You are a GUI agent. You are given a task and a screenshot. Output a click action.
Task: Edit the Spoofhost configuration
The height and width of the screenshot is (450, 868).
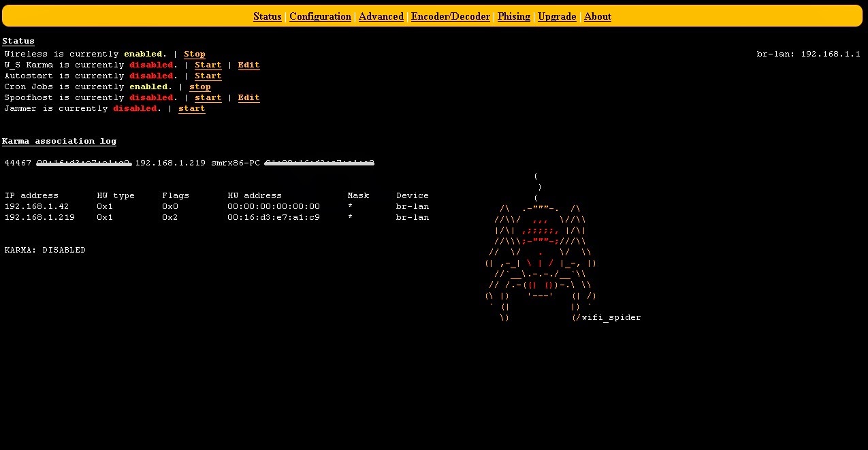click(248, 97)
